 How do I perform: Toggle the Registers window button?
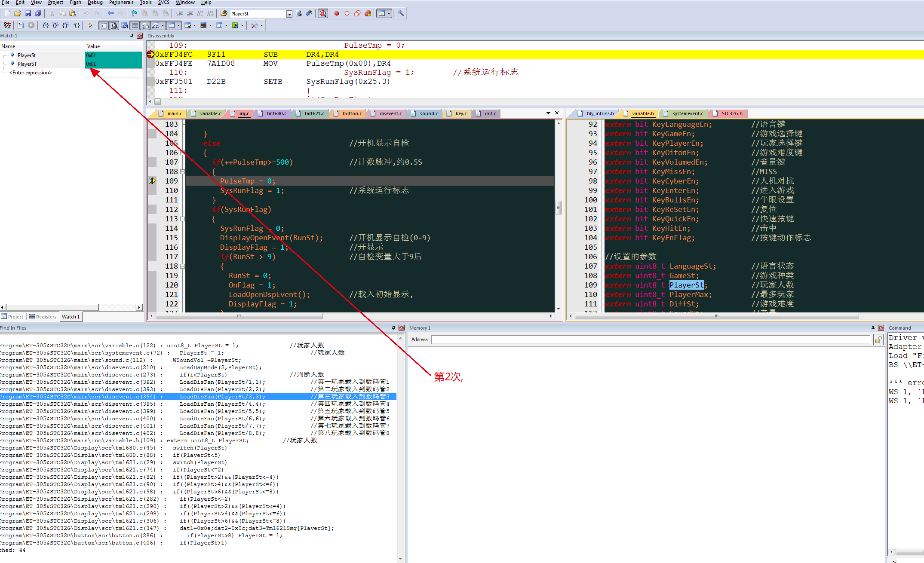pyautogui.click(x=135, y=26)
